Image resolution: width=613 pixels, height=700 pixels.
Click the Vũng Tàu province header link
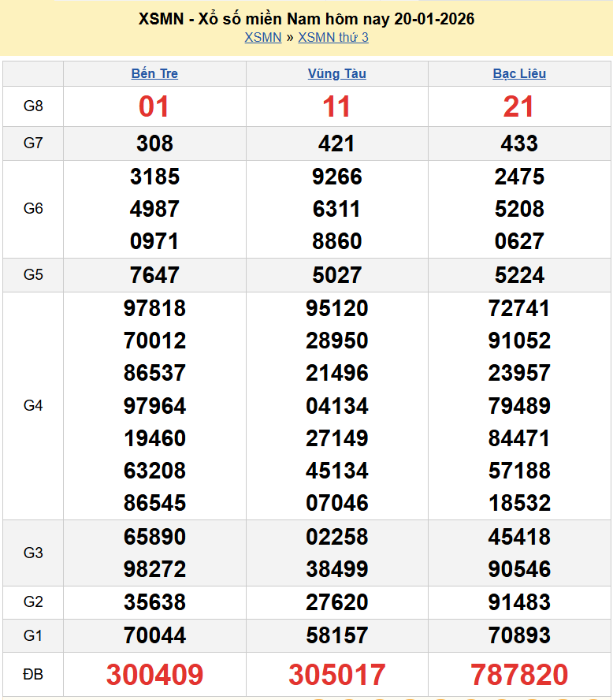(336, 73)
